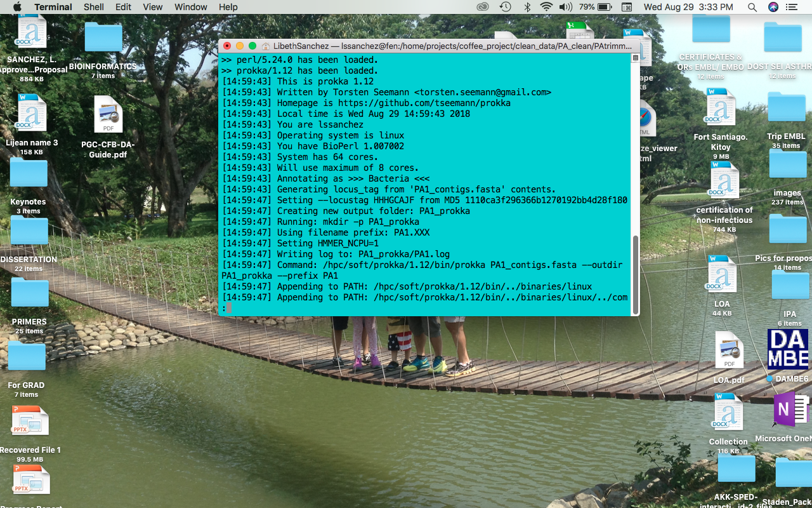Select the Microsoft OneNote icon
Screen dimensions: 812x508
[791, 410]
